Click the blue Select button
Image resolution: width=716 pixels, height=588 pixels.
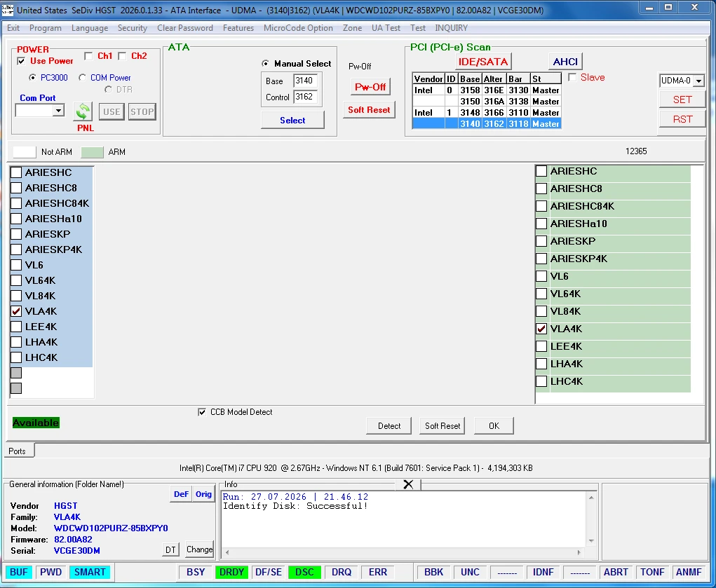point(292,120)
